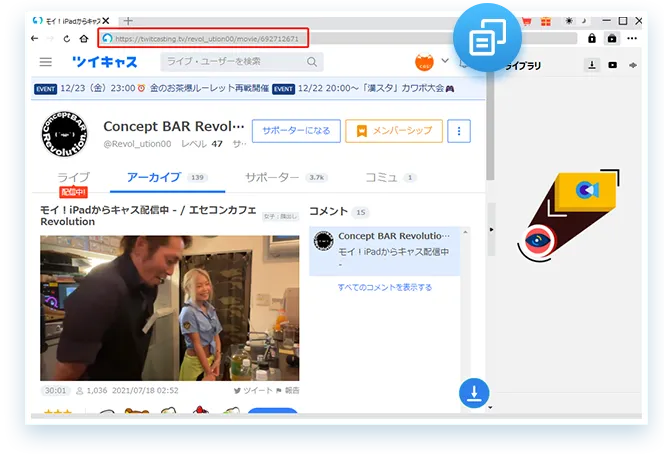Open a new browser tab
This screenshot has width=664, height=463.
(x=128, y=21)
